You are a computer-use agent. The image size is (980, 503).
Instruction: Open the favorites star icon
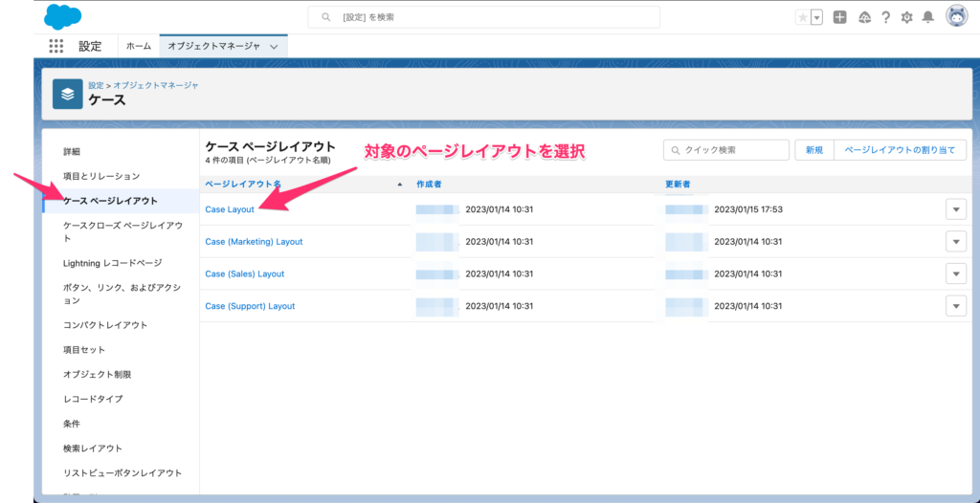click(x=802, y=17)
